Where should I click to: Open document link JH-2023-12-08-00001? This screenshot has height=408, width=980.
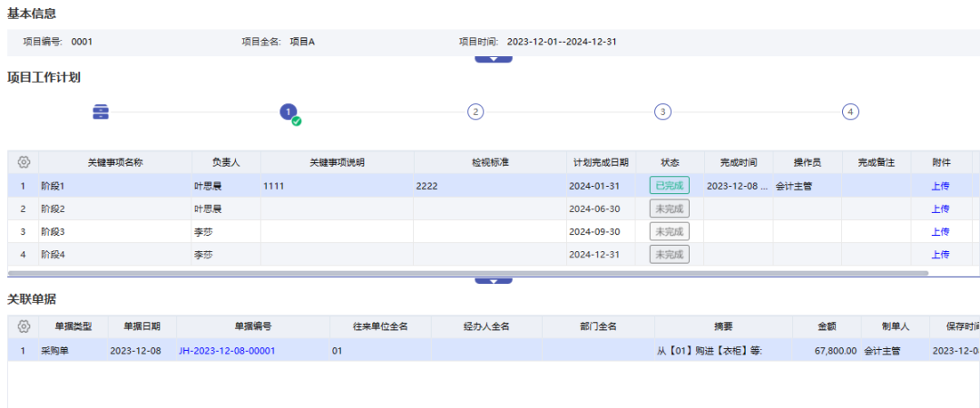[227, 350]
